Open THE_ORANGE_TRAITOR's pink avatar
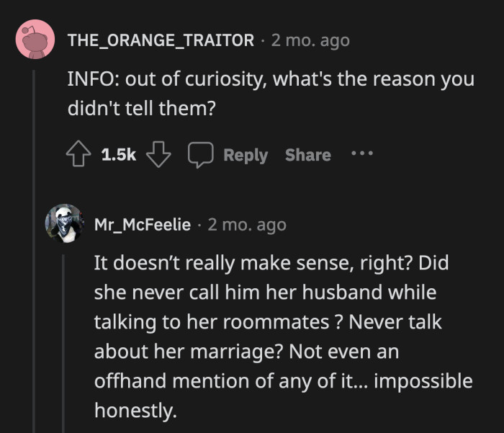This screenshot has width=504, height=433. point(35,41)
